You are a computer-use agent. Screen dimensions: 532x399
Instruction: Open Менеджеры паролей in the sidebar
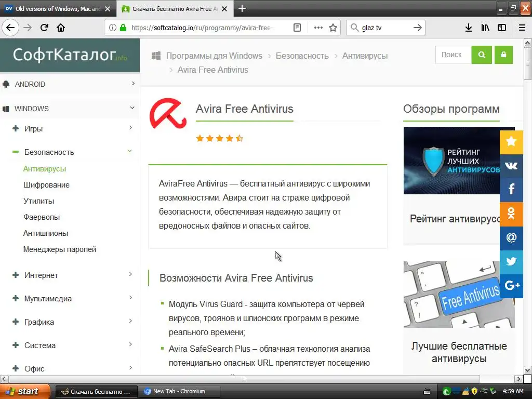(x=60, y=249)
